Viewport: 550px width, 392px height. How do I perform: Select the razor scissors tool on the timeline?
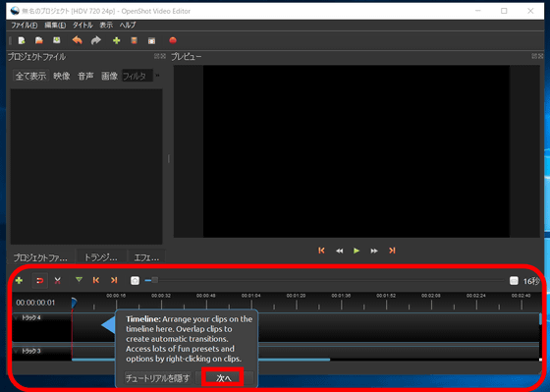(58, 280)
